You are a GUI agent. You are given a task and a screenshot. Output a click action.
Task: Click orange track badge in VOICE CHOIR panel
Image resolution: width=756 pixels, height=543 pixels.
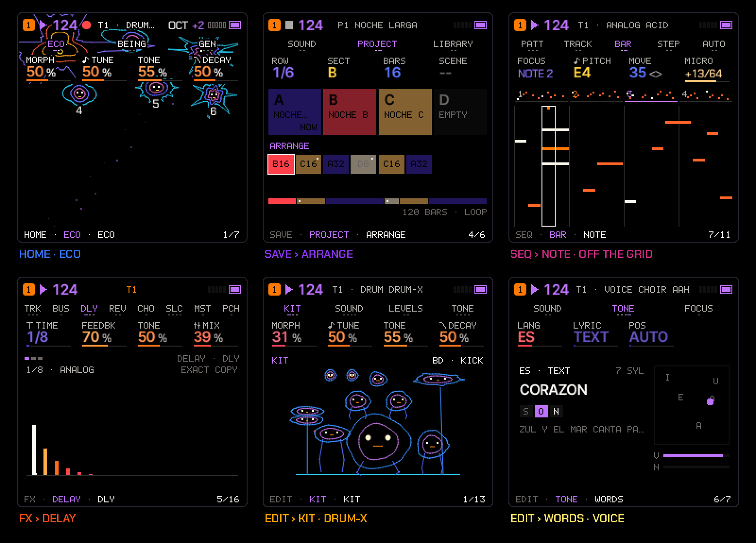(520, 289)
